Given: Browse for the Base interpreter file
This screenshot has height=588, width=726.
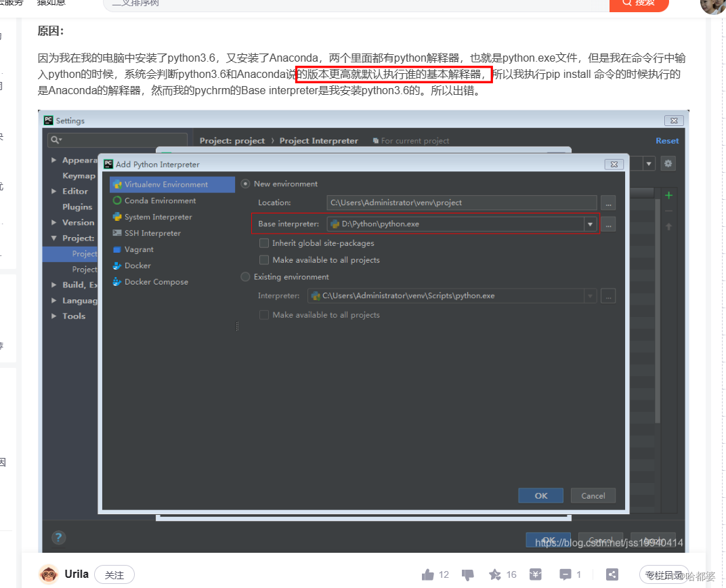Looking at the screenshot, I should [x=608, y=224].
